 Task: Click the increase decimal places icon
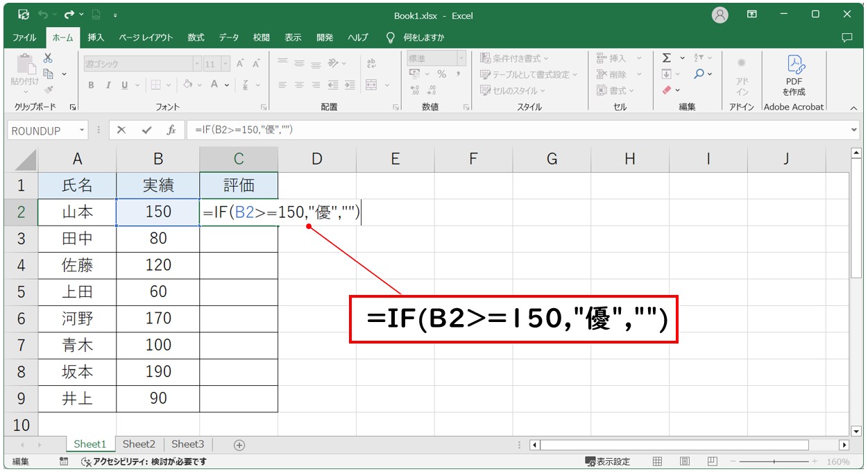click(415, 90)
